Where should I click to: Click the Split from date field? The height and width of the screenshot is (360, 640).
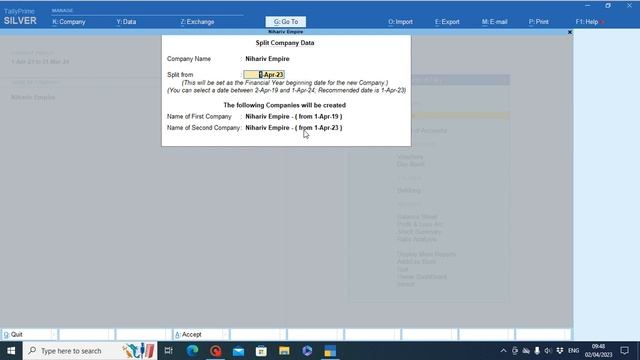coord(264,75)
